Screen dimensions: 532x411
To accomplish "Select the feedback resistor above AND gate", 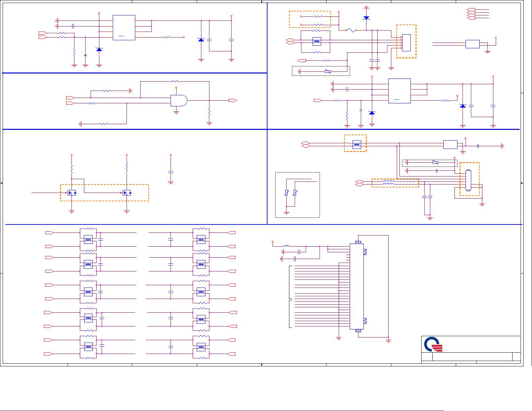I will click(x=175, y=81).
